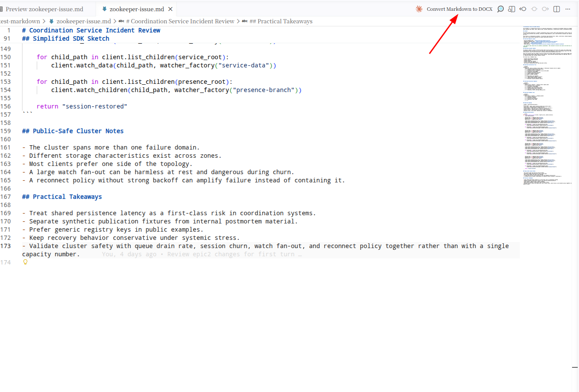The height and width of the screenshot is (392, 579).
Task: Click the orange starburst icon in editor toolbar
Action: coord(419,9)
